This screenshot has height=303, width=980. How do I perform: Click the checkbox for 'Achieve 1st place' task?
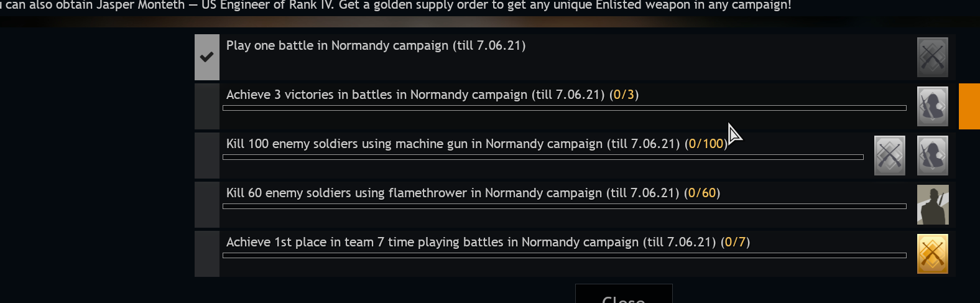tap(207, 254)
